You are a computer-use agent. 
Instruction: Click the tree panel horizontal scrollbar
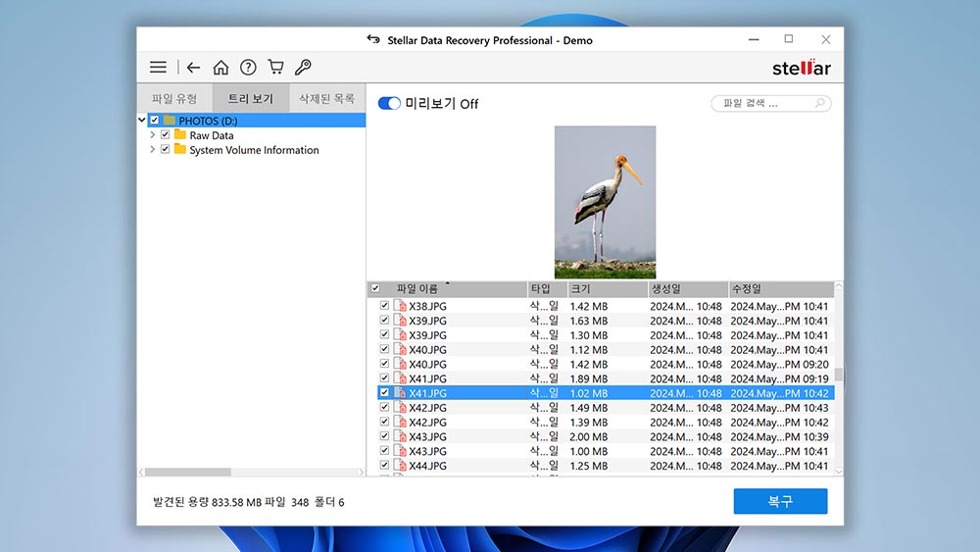click(x=188, y=472)
